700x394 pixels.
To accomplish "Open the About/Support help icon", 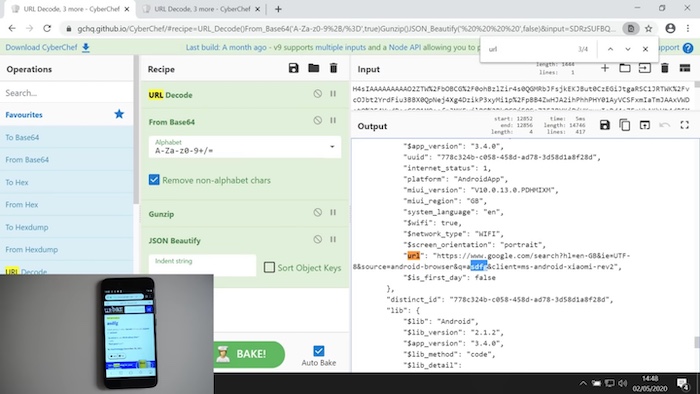I will 688,47.
